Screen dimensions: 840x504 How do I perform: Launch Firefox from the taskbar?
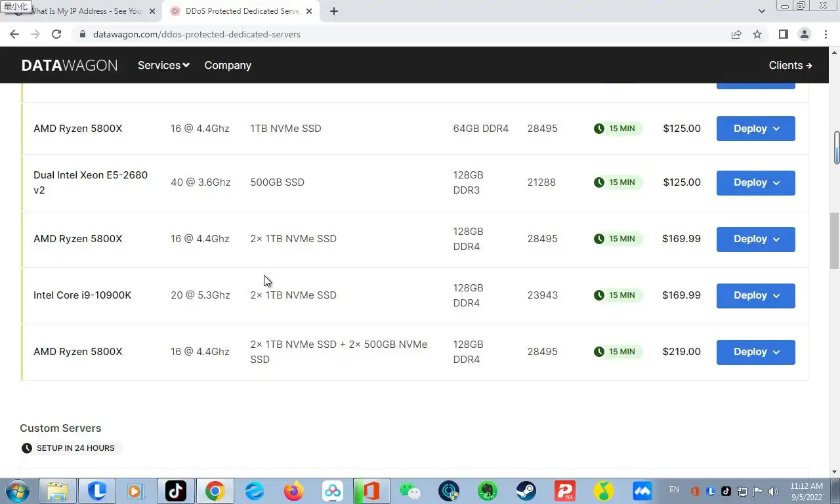294,491
